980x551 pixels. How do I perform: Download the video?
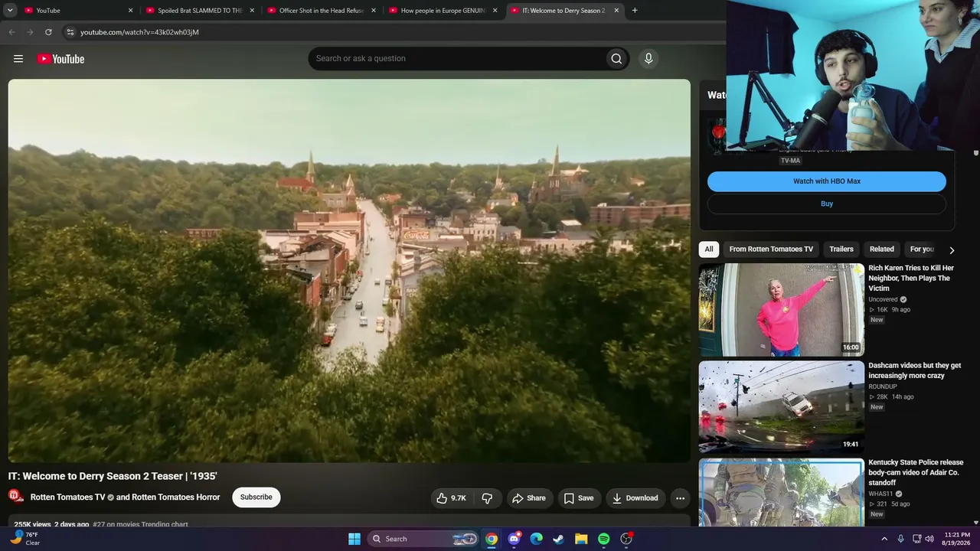point(635,498)
